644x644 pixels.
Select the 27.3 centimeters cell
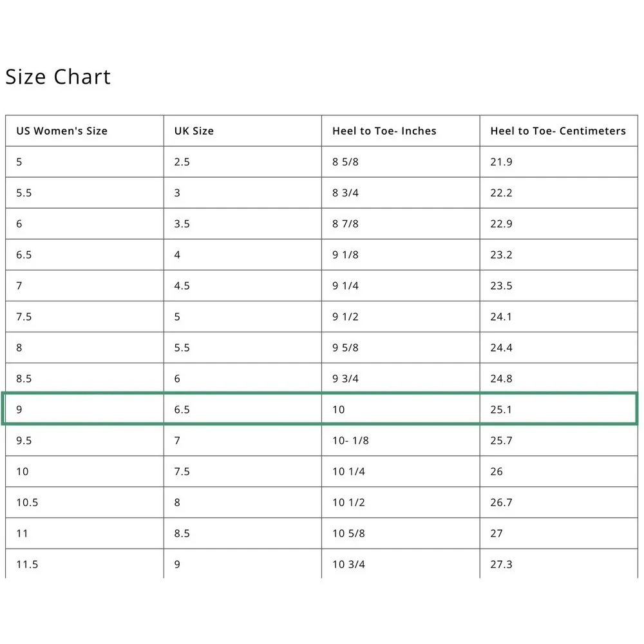(x=559, y=564)
